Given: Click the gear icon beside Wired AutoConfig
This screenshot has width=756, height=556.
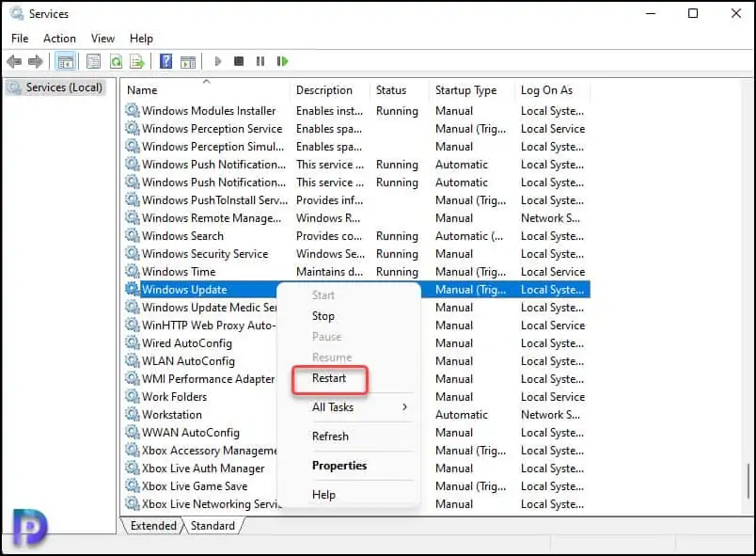Looking at the screenshot, I should click(x=132, y=342).
